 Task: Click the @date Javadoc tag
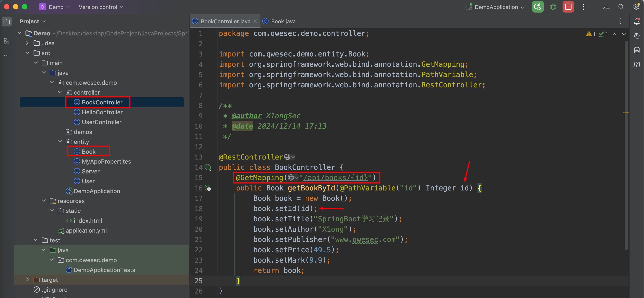pos(242,126)
